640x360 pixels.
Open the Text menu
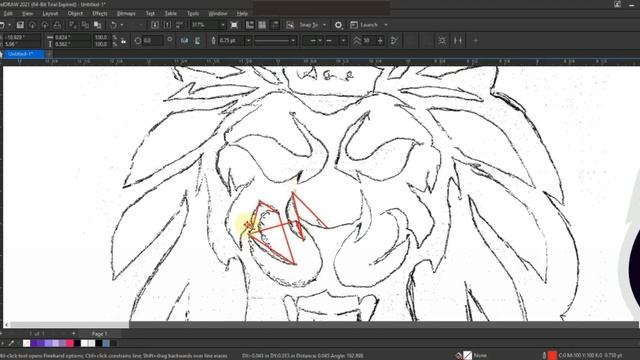[150, 13]
